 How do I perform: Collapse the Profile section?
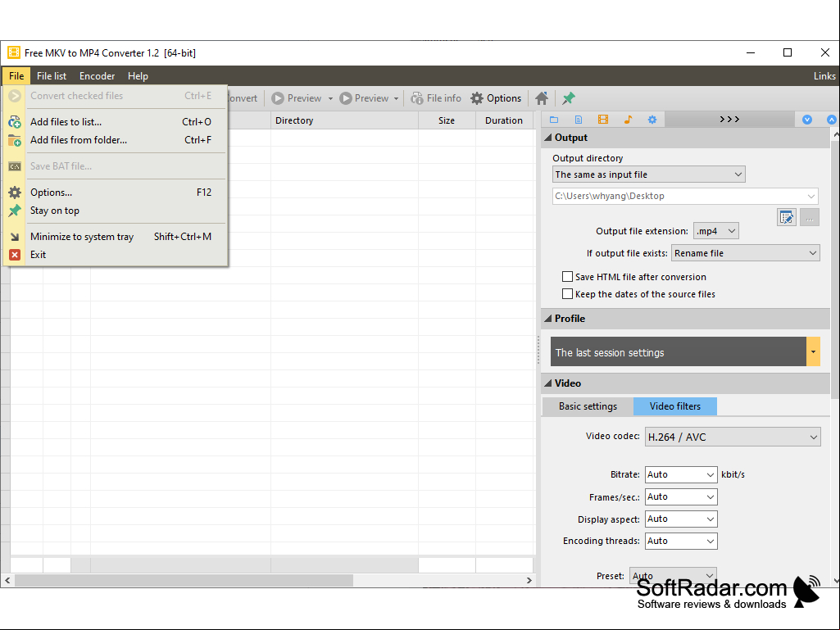coord(548,318)
